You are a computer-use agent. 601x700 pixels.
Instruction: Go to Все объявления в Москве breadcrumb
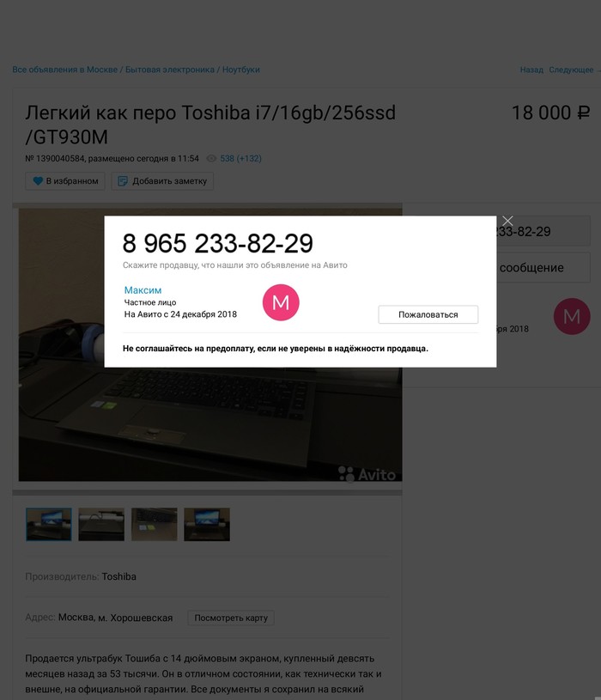coord(64,70)
